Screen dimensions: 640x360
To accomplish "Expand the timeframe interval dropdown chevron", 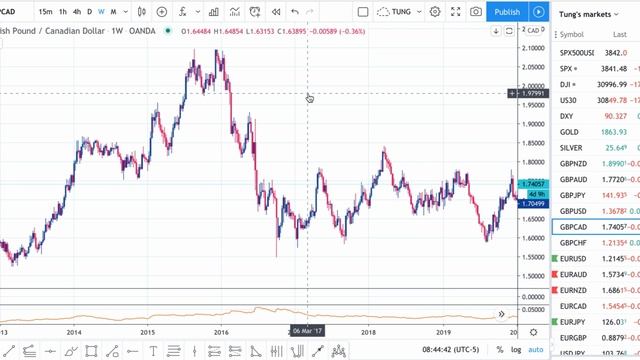I will click(x=126, y=12).
